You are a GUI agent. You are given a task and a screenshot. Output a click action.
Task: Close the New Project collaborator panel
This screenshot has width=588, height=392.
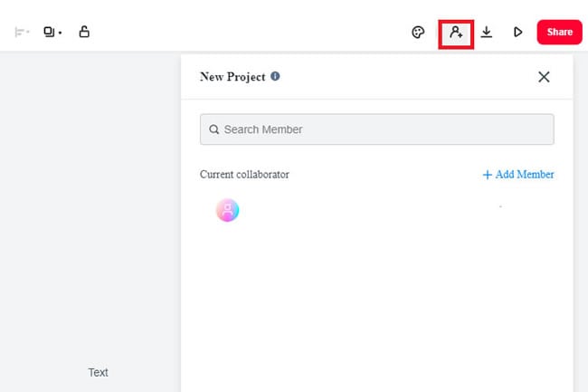coord(544,77)
